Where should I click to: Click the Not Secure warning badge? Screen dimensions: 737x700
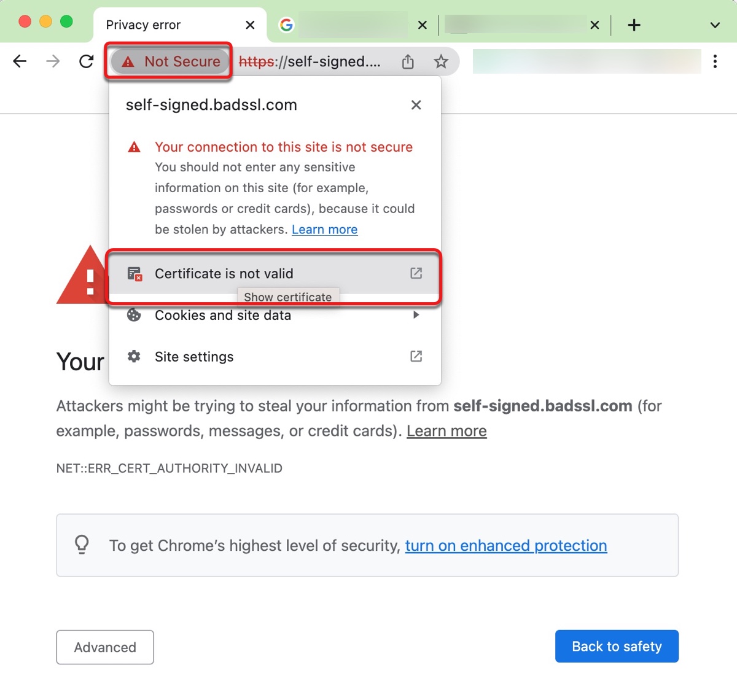click(x=169, y=61)
